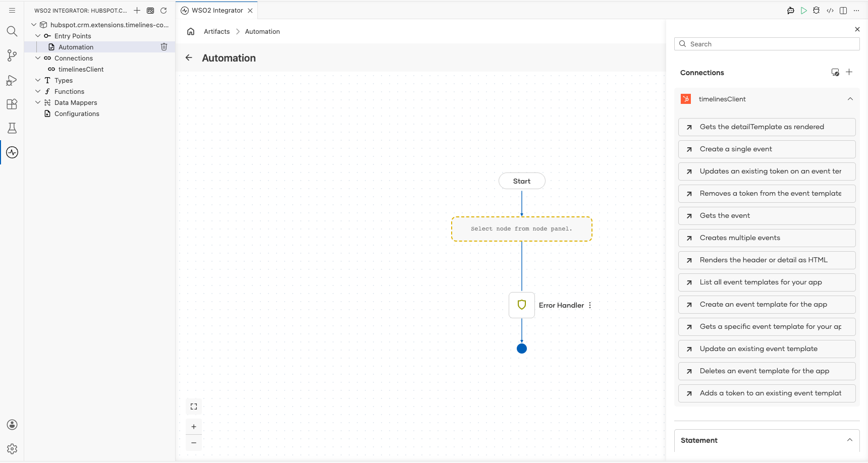Viewport: 868px width, 463px height.
Task: Choose 'Removes a token from the event template'
Action: pos(767,194)
